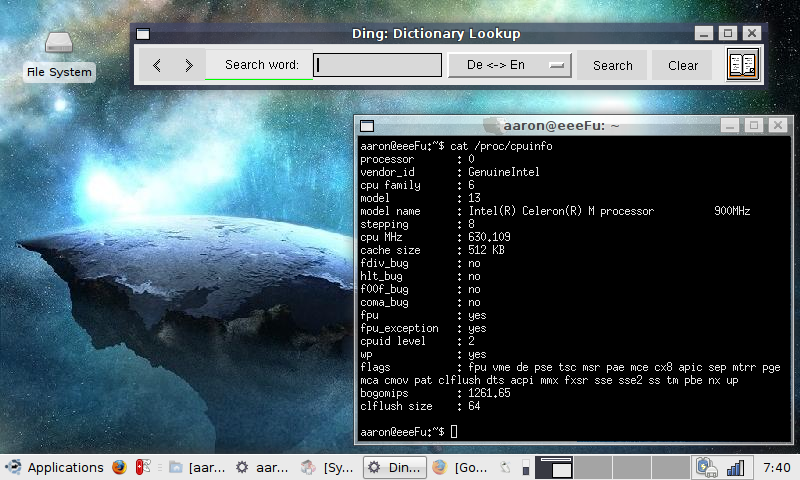Click the 'GenuineIntel' text in terminal
Image resolution: width=800 pixels, height=480 pixels.
[504, 172]
